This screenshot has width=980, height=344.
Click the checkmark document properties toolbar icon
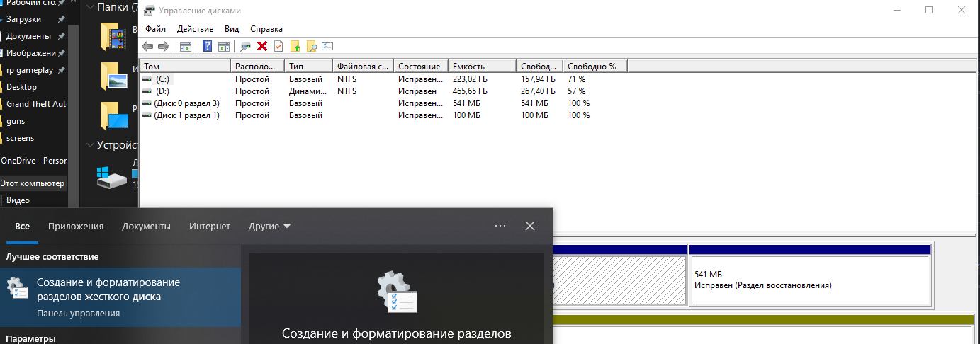(x=278, y=47)
